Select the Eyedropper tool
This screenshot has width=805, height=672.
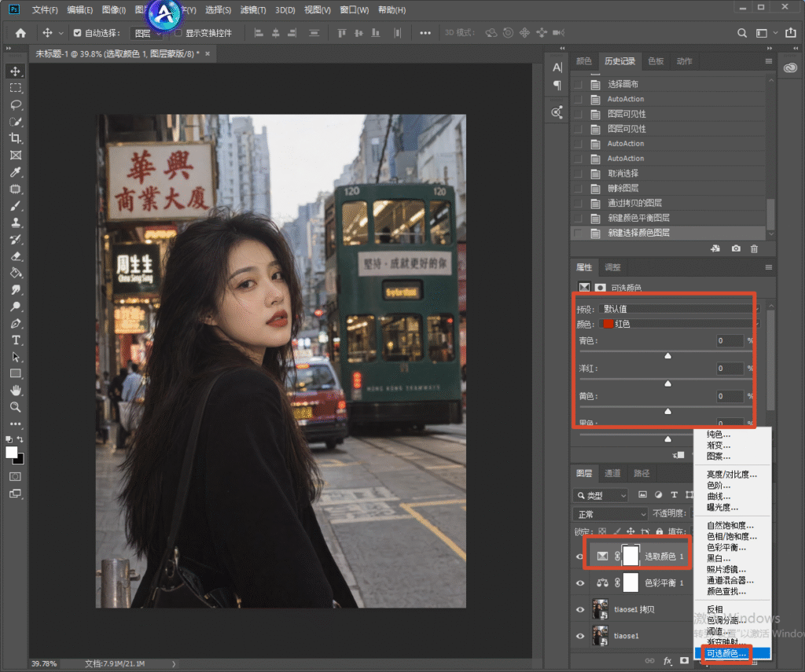click(16, 172)
